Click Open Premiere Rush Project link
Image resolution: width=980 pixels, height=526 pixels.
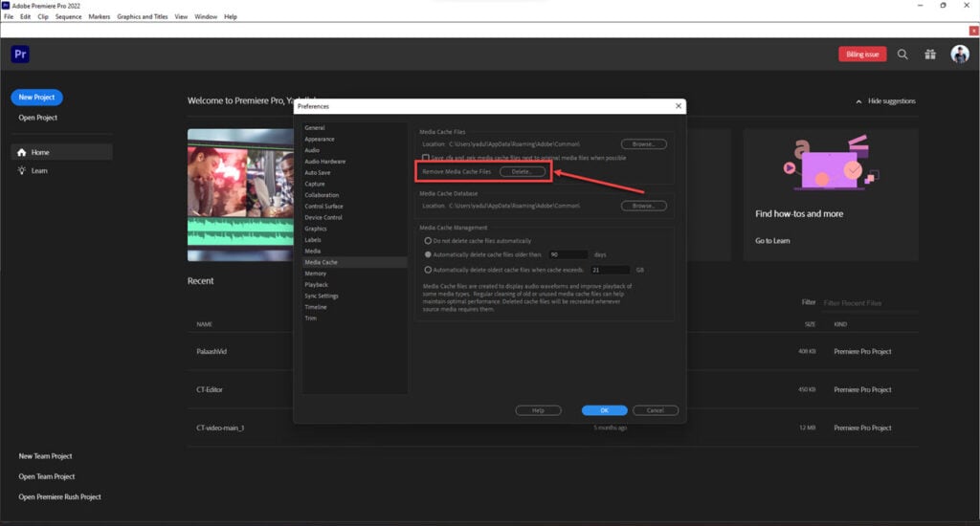pos(59,496)
